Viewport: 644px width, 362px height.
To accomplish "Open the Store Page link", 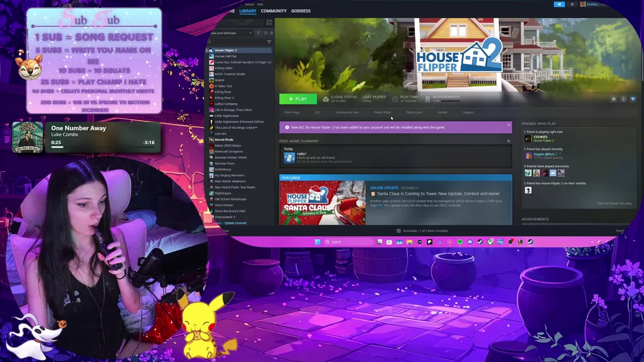I will click(x=292, y=112).
